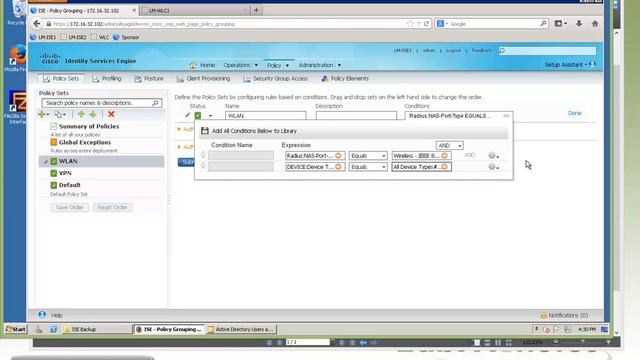Select the Policy Sets tab

click(x=61, y=78)
